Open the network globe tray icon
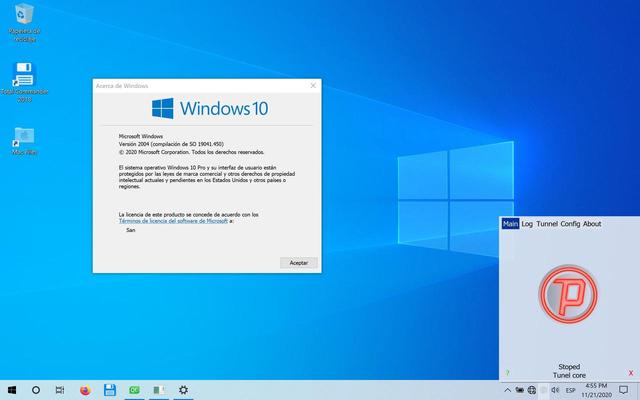The image size is (640, 400). pyautogui.click(x=531, y=390)
